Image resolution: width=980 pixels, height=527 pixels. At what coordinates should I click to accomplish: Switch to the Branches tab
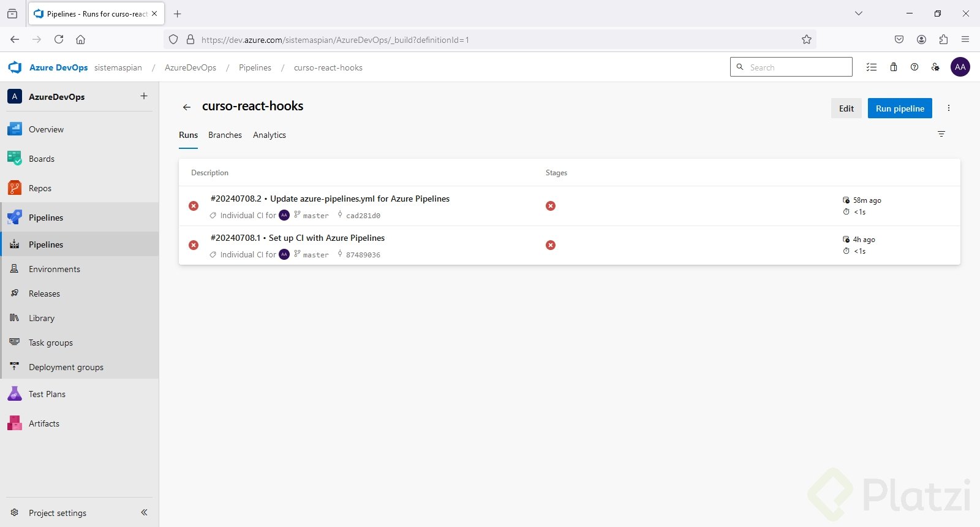[225, 135]
